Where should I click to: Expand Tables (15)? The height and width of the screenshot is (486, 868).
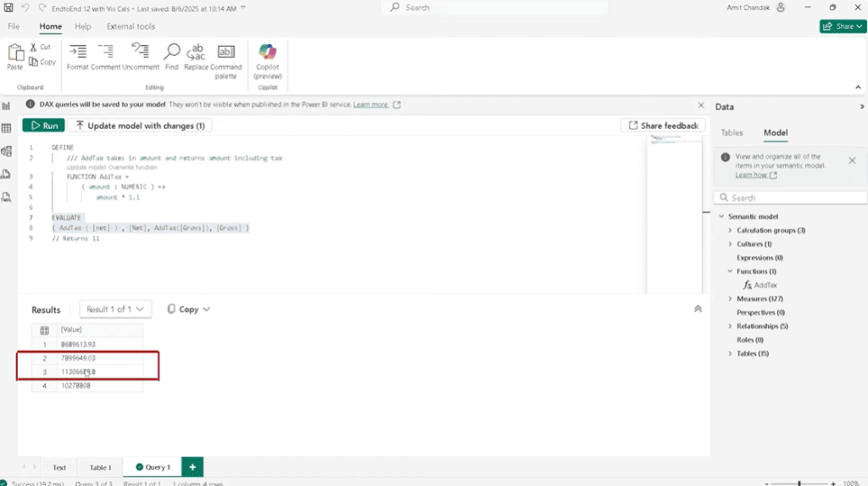click(x=730, y=353)
